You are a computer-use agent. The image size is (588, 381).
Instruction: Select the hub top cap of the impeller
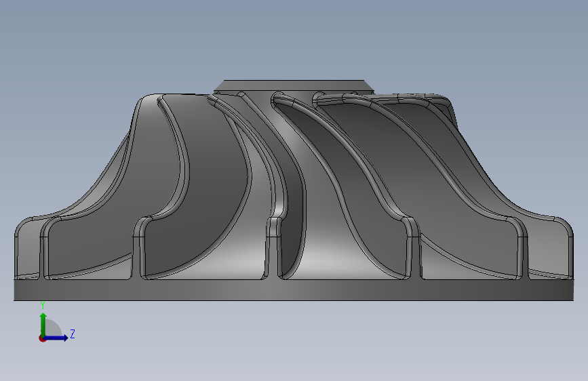(294, 86)
